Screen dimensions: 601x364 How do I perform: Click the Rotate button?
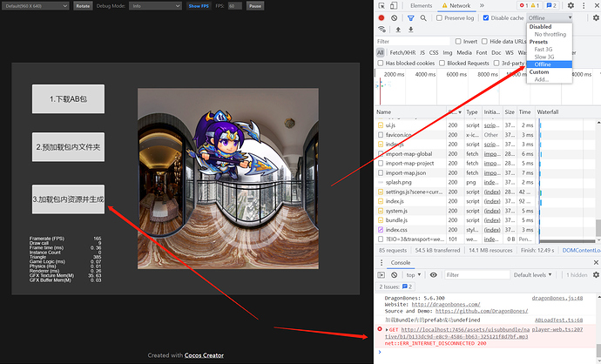83,6
